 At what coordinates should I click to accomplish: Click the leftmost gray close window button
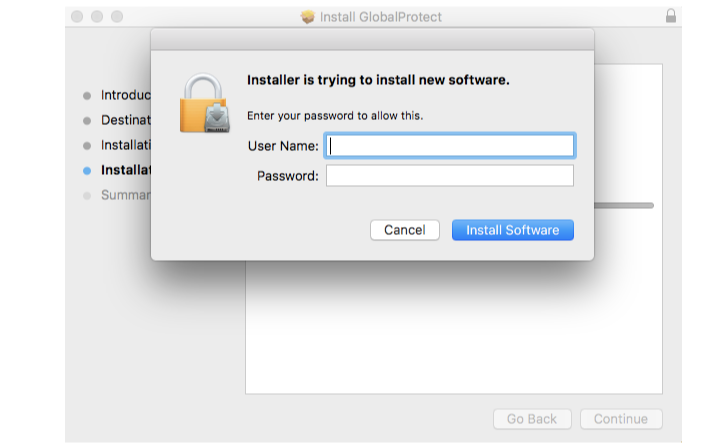point(77,17)
